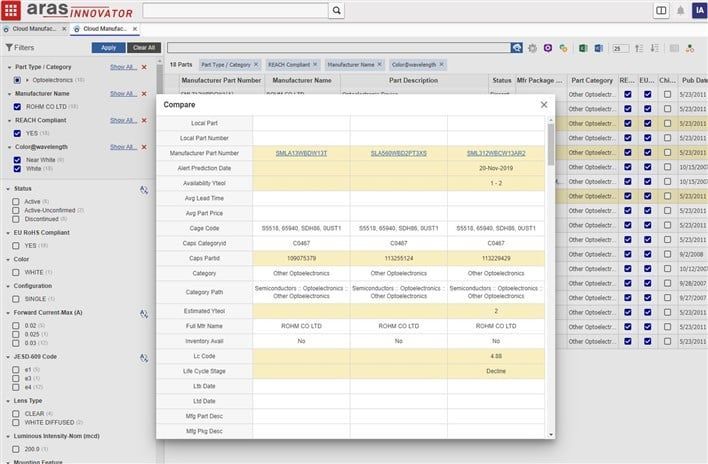This screenshot has height=464, width=708.
Task: Clear Manufacturer Name filter with red X
Action: pos(144,93)
